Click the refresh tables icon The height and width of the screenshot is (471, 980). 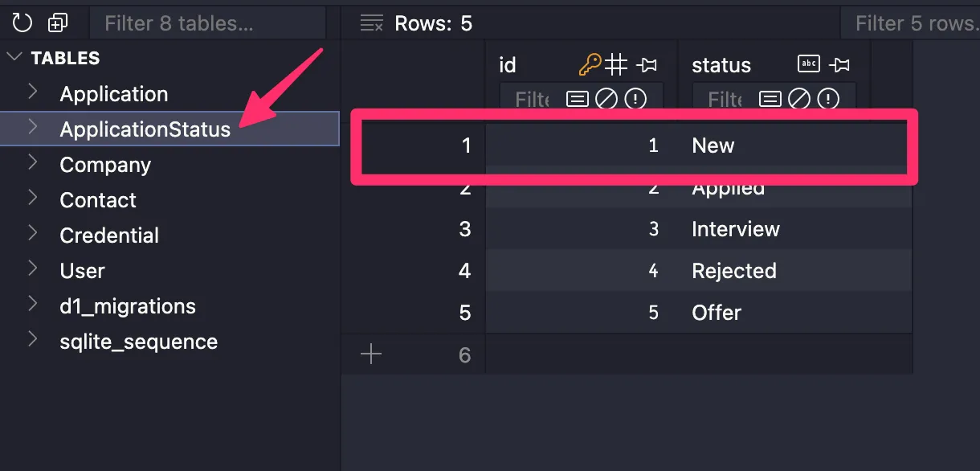click(x=22, y=23)
